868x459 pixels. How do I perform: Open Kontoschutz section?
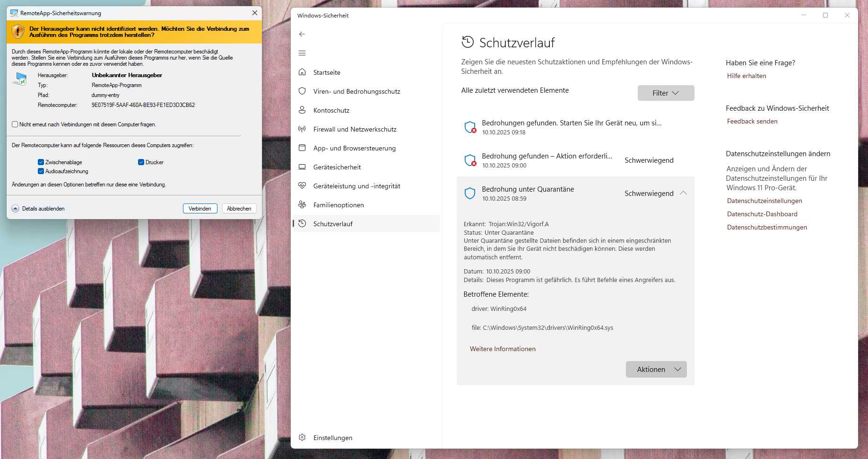(x=366, y=110)
